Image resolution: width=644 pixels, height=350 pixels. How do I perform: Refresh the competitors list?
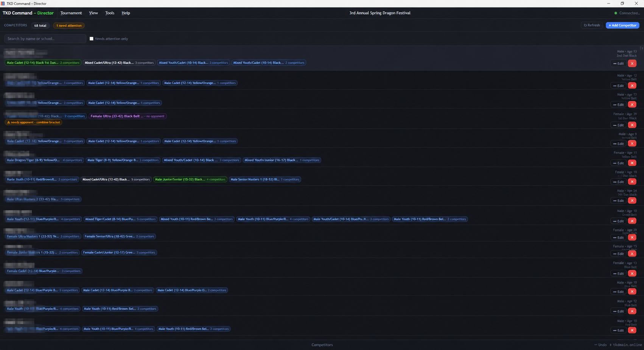592,25
